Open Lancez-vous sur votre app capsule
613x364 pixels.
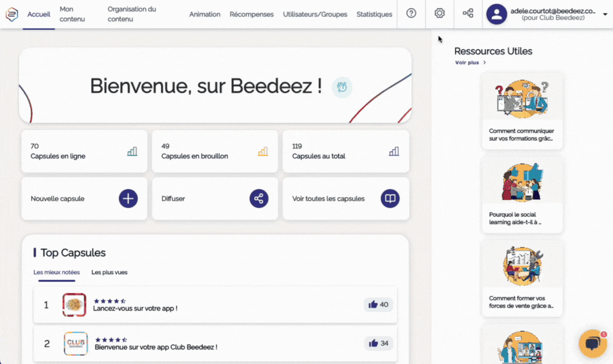pyautogui.click(x=135, y=308)
